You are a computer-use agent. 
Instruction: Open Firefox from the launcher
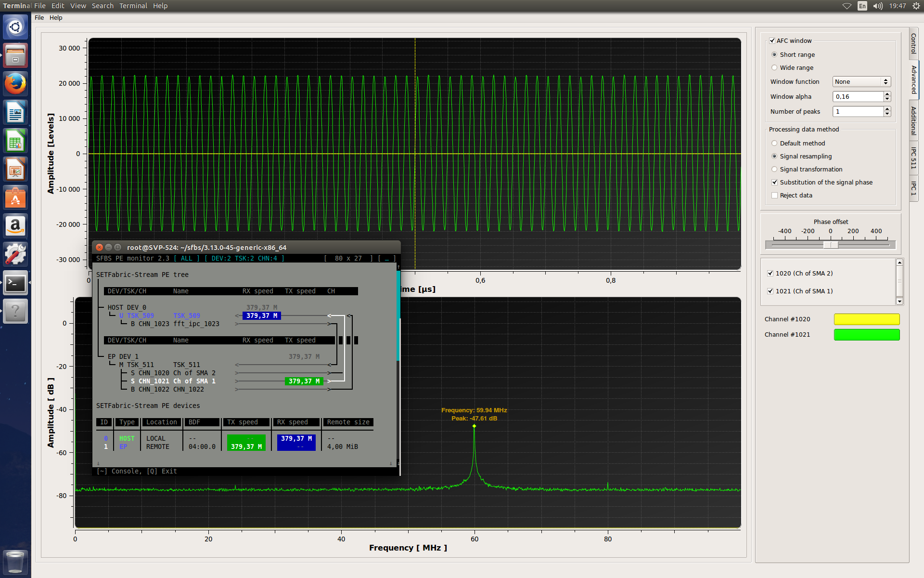click(15, 84)
